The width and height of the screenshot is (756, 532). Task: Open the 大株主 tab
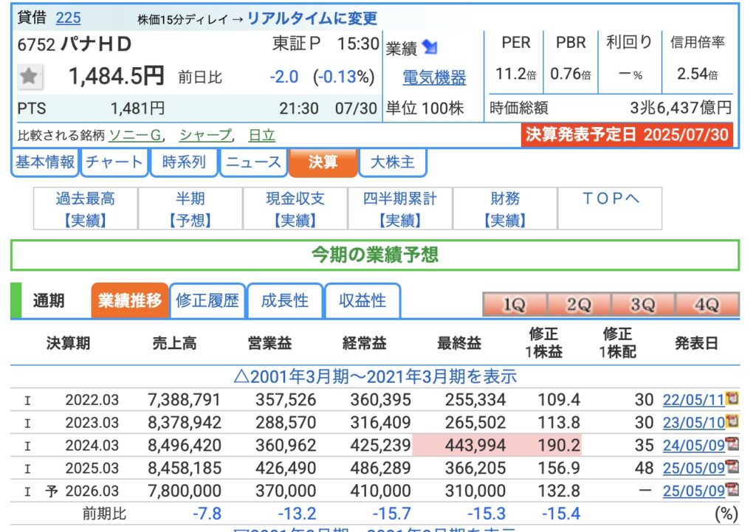click(x=393, y=162)
